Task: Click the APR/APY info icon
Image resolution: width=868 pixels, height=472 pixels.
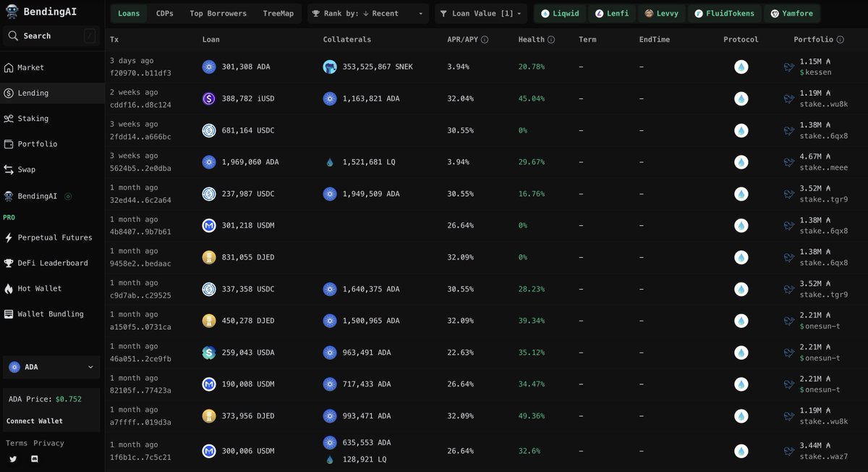Action: (x=485, y=40)
